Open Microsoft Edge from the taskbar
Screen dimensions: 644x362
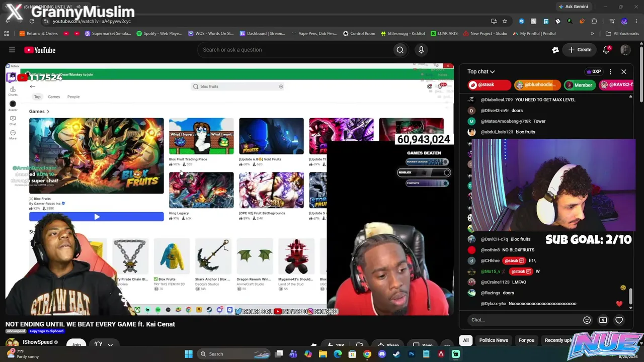click(338, 354)
